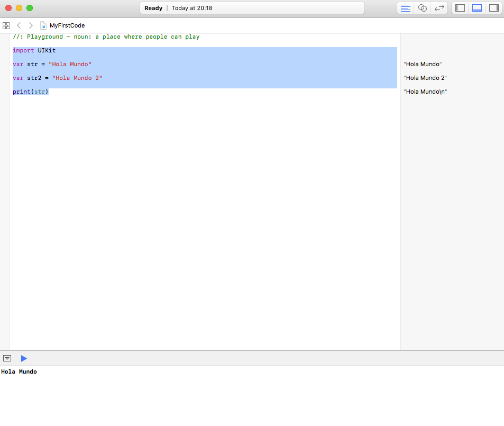Open the MyFirstCode jump bar item
Viewport: 504px width, 426px height.
pyautogui.click(x=67, y=25)
